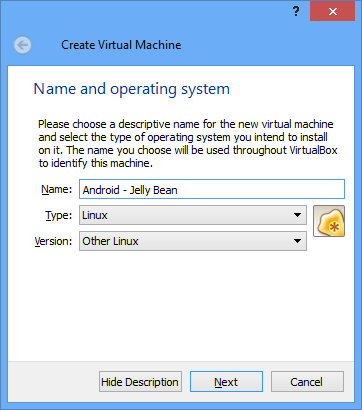Click the Version: label

(x=53, y=241)
